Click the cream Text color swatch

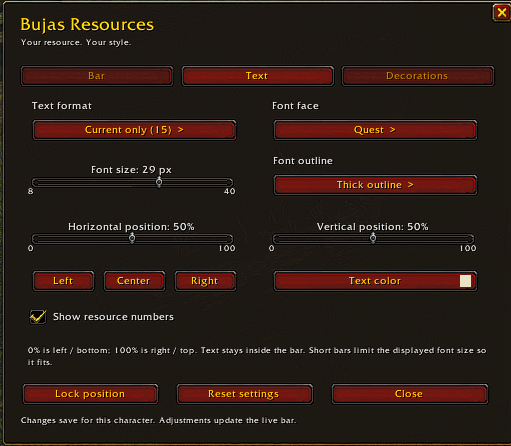[x=465, y=281]
